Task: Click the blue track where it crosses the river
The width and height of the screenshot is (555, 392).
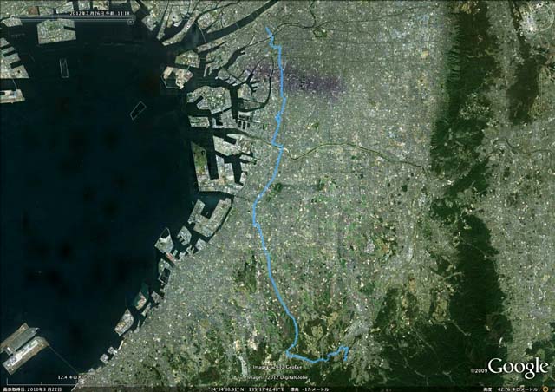Action: [x=281, y=149]
